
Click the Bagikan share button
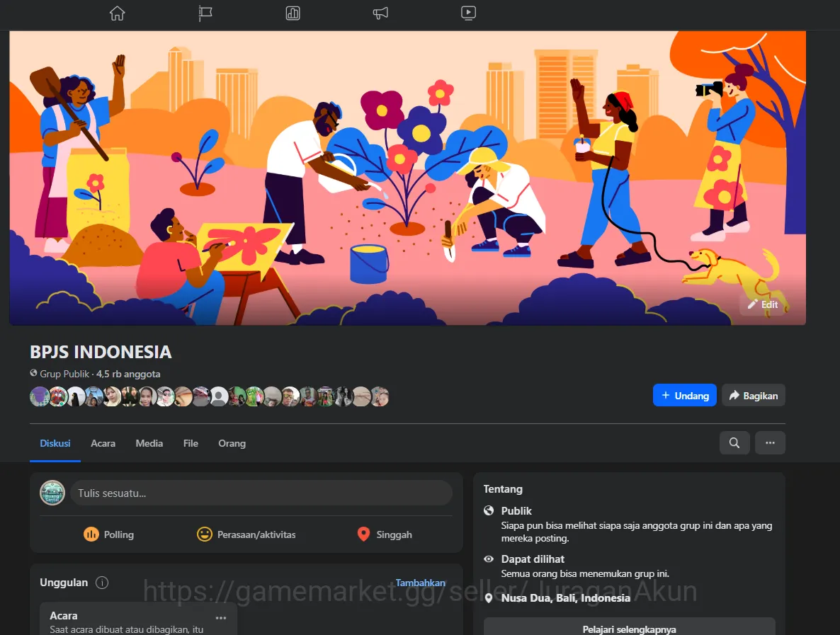click(753, 395)
